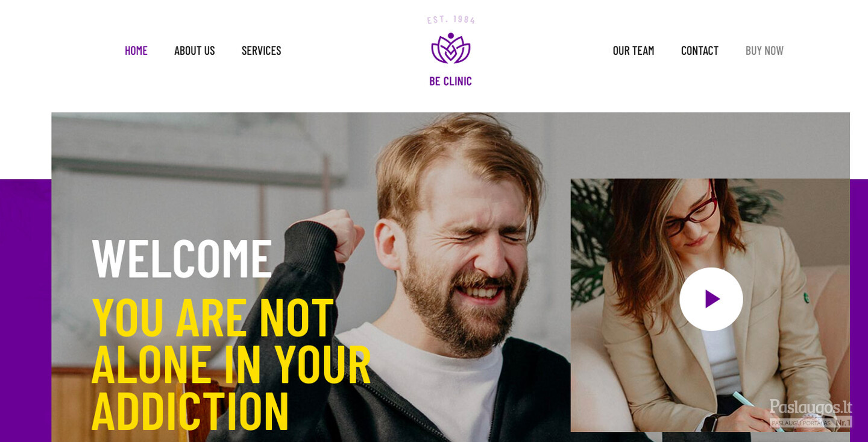Image resolution: width=868 pixels, height=442 pixels.
Task: Click the WELCOME headline text
Action: 181,258
